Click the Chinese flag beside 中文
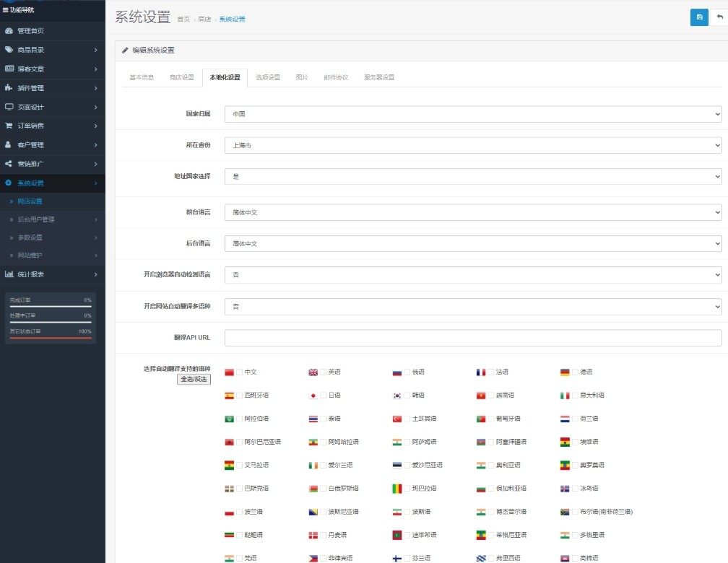 pos(230,372)
